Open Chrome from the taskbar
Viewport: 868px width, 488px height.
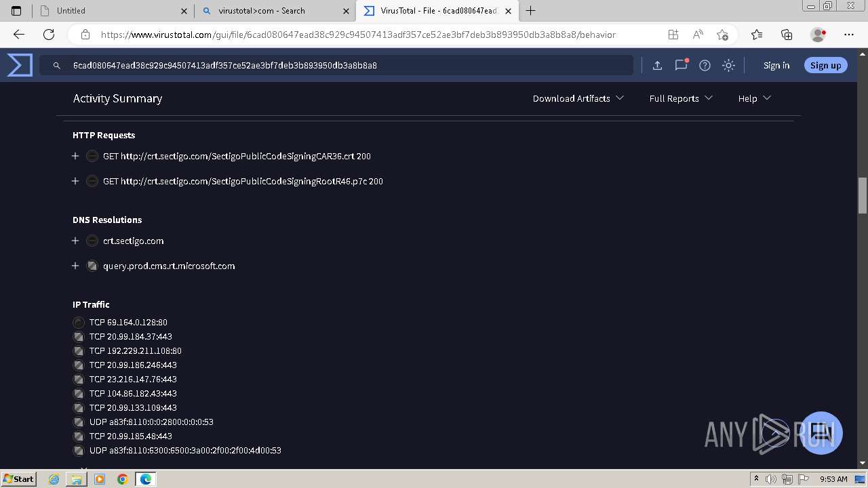(122, 479)
